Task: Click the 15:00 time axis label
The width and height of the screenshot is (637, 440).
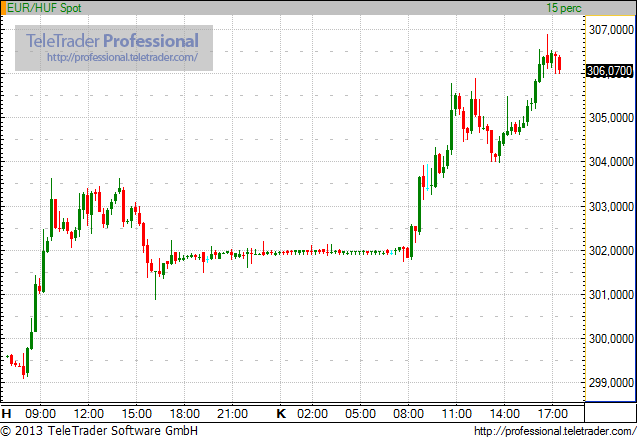Action: click(x=136, y=414)
